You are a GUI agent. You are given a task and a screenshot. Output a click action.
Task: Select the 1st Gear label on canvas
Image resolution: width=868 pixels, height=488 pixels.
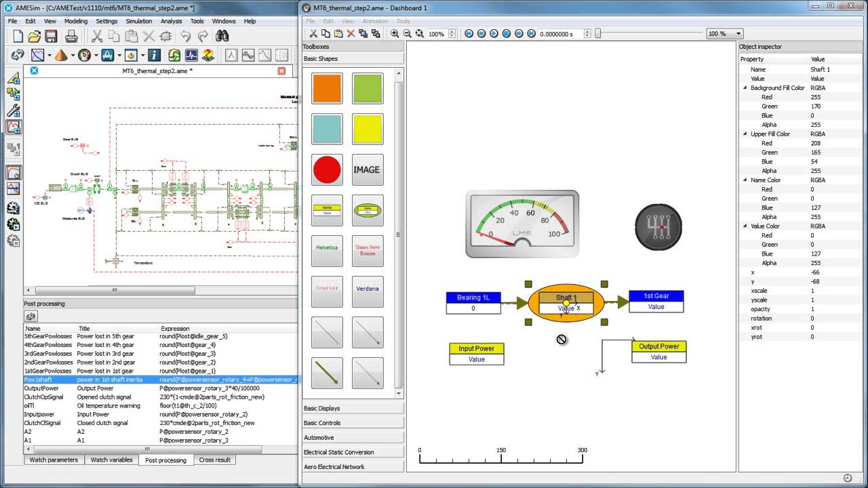point(656,296)
